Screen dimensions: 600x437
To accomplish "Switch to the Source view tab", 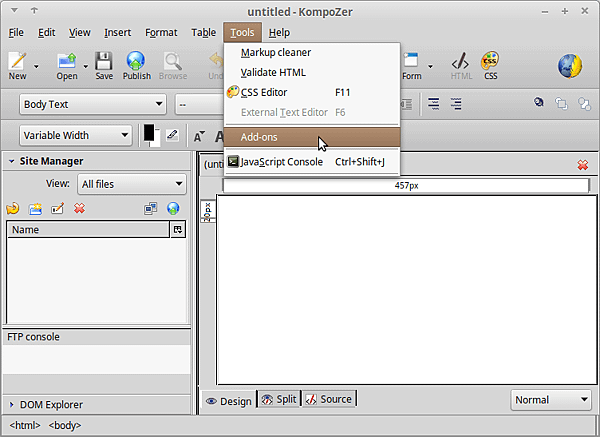I will click(x=329, y=399).
